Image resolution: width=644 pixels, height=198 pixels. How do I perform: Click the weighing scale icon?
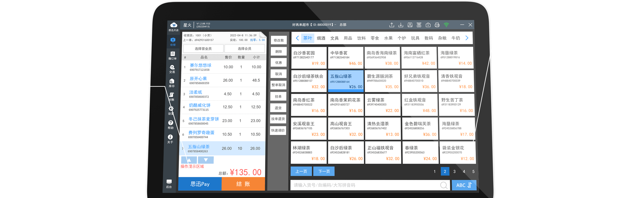(419, 25)
